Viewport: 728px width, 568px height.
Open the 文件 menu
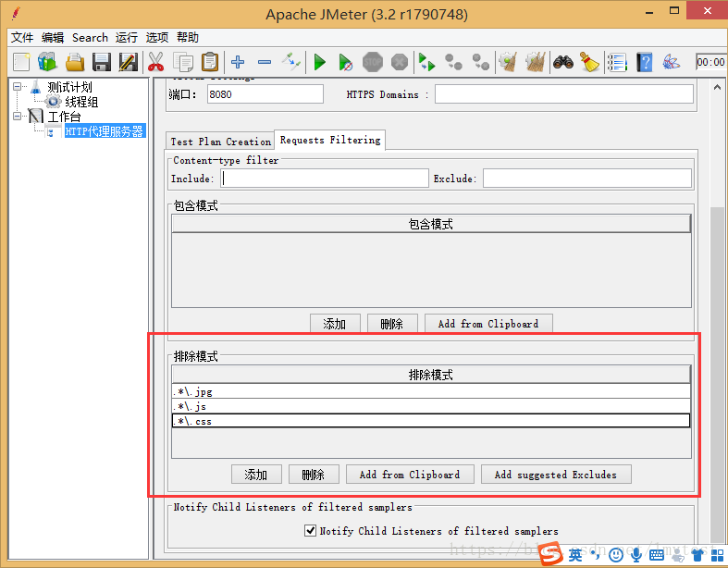pos(22,37)
